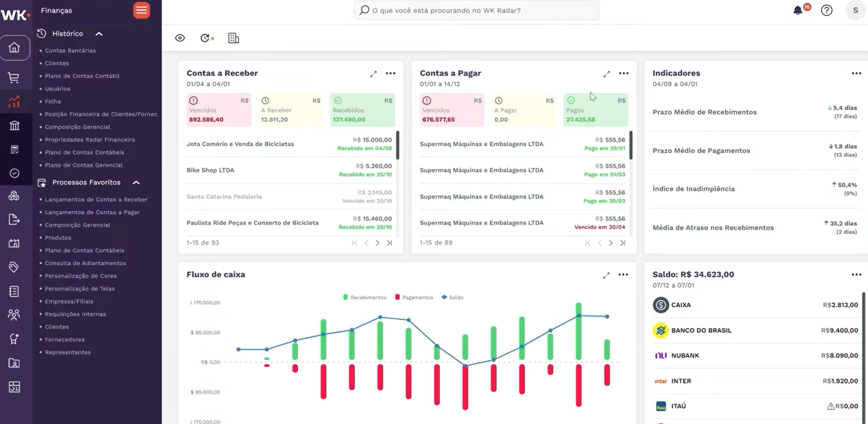Collapse the Histórico section
This screenshot has width=868, height=424.
click(99, 34)
